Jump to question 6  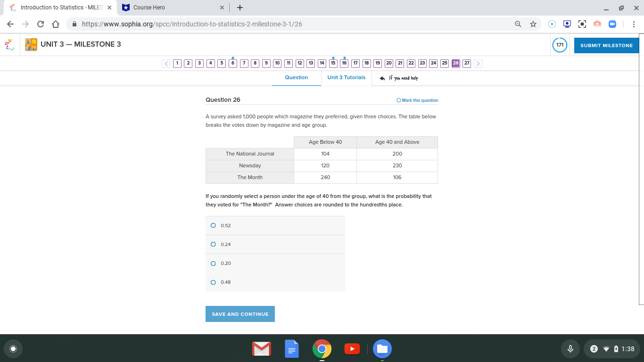click(233, 63)
